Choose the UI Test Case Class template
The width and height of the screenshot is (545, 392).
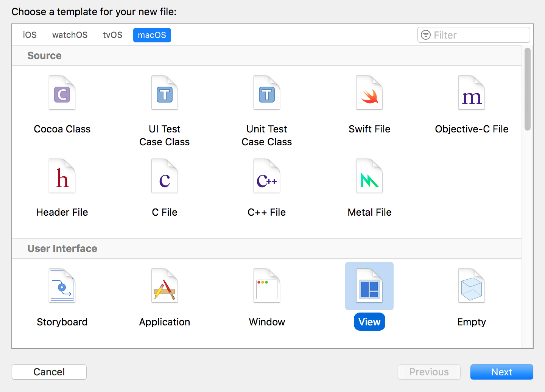point(164,93)
